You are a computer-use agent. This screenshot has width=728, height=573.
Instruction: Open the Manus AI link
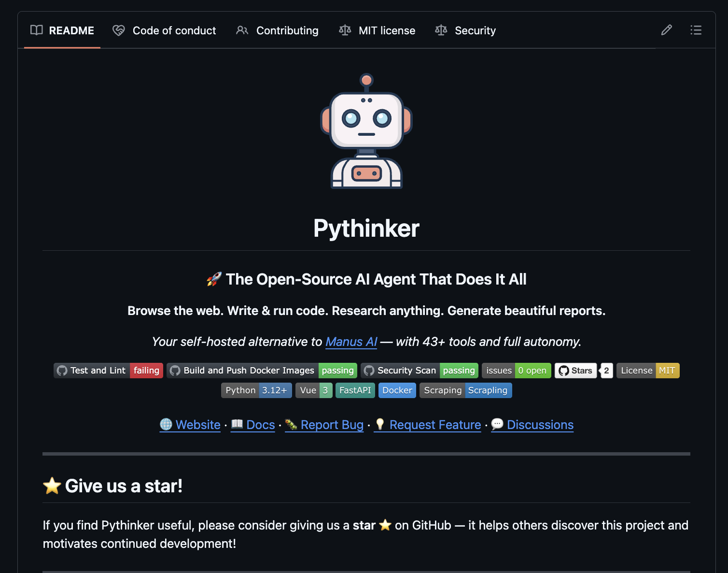[x=351, y=342]
